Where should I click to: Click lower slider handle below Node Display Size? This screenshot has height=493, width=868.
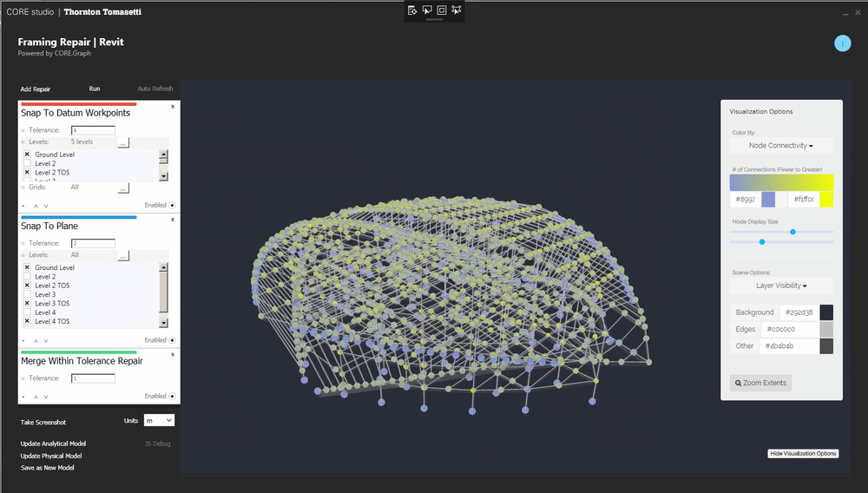tap(762, 242)
